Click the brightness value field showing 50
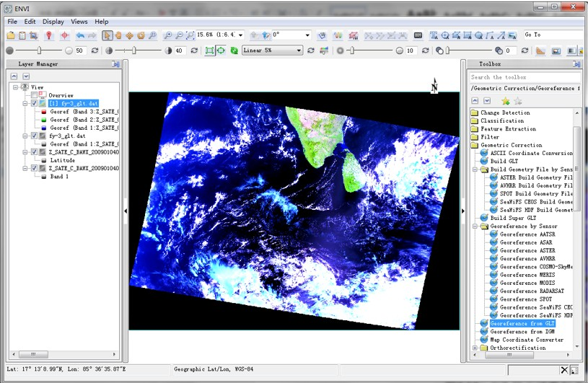 pyautogui.click(x=81, y=50)
